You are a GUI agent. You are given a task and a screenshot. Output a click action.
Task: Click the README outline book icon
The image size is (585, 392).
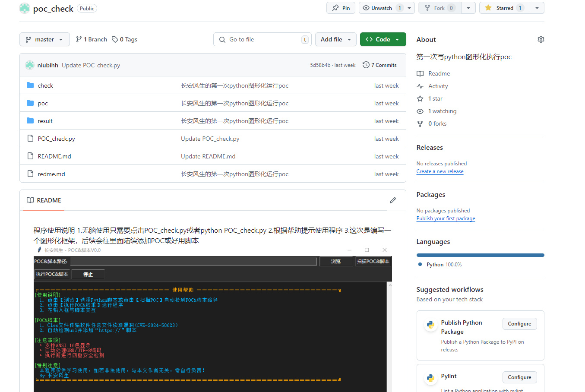click(x=30, y=200)
